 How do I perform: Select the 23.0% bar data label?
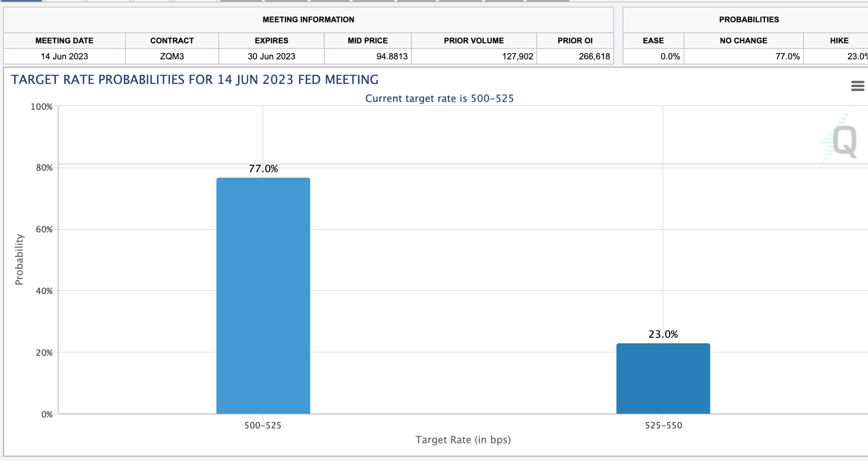coord(663,334)
